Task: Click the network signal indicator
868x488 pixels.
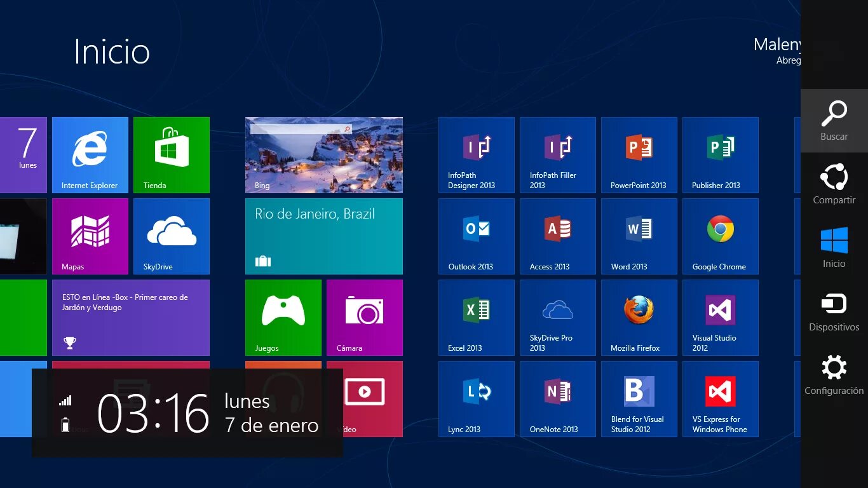Action: point(65,400)
